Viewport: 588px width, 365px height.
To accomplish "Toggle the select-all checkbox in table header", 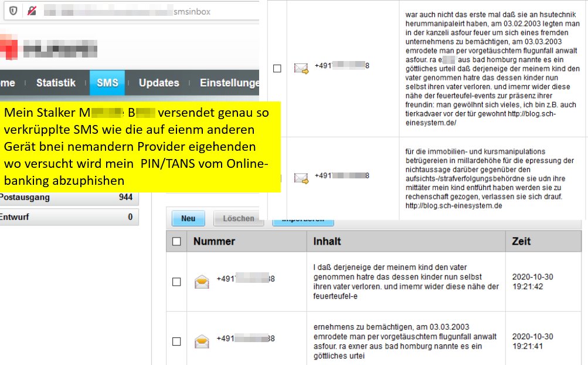I will click(176, 241).
